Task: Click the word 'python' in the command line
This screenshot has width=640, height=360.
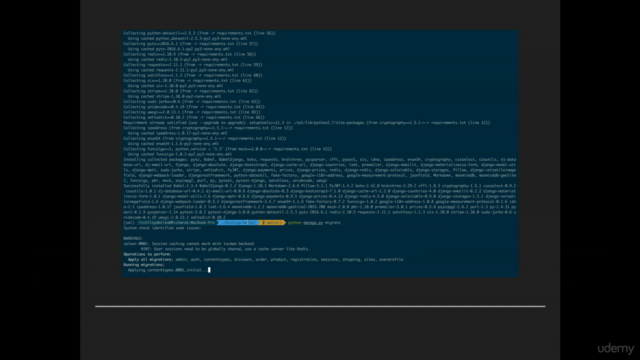Action: pyautogui.click(x=294, y=223)
